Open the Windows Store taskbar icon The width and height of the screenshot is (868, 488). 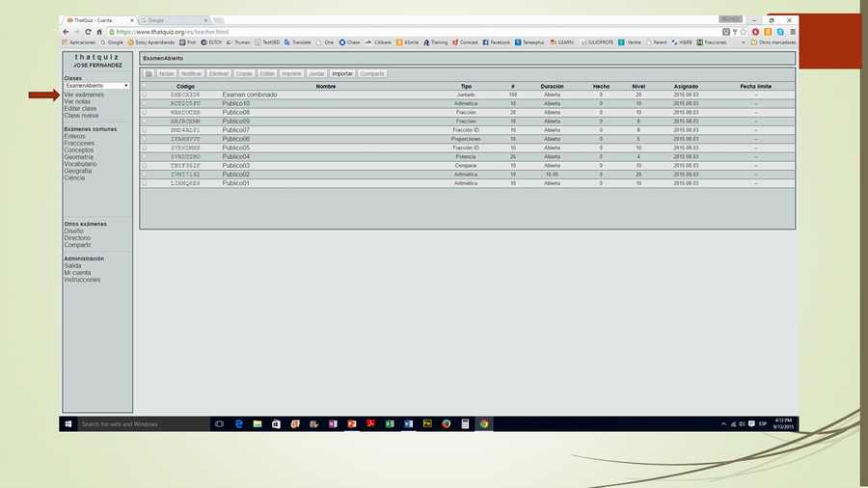(276, 423)
